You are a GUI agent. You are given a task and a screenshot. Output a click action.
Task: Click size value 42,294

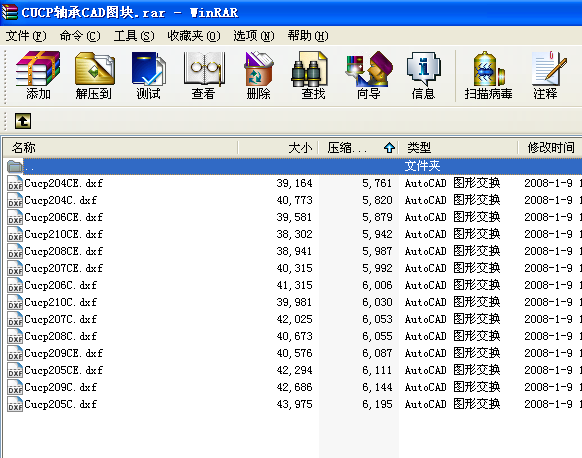(x=294, y=370)
